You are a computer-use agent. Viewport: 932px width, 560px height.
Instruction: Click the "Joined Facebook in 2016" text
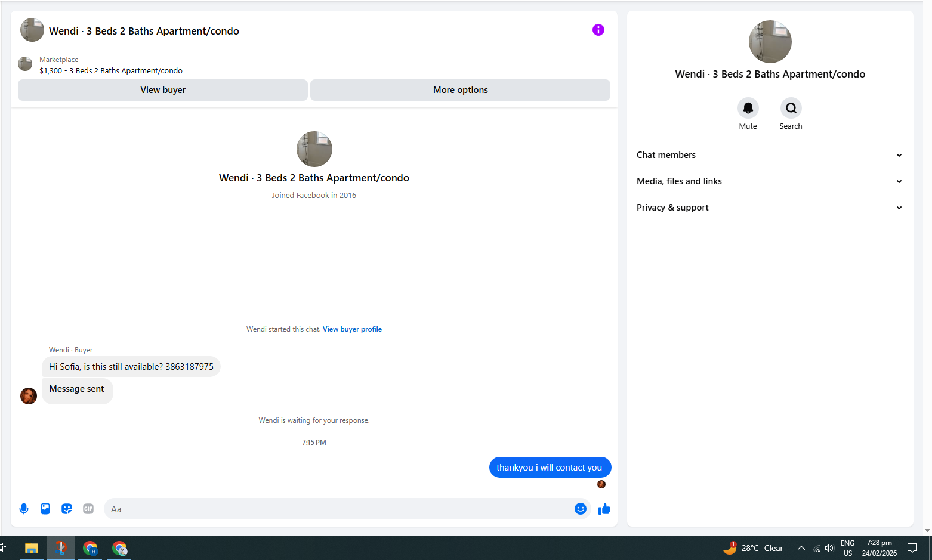point(314,196)
